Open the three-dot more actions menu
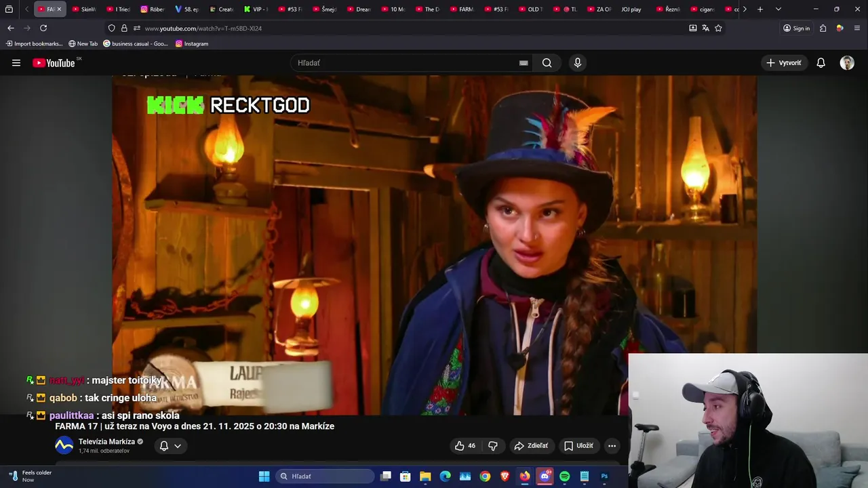Image resolution: width=868 pixels, height=488 pixels. point(612,446)
